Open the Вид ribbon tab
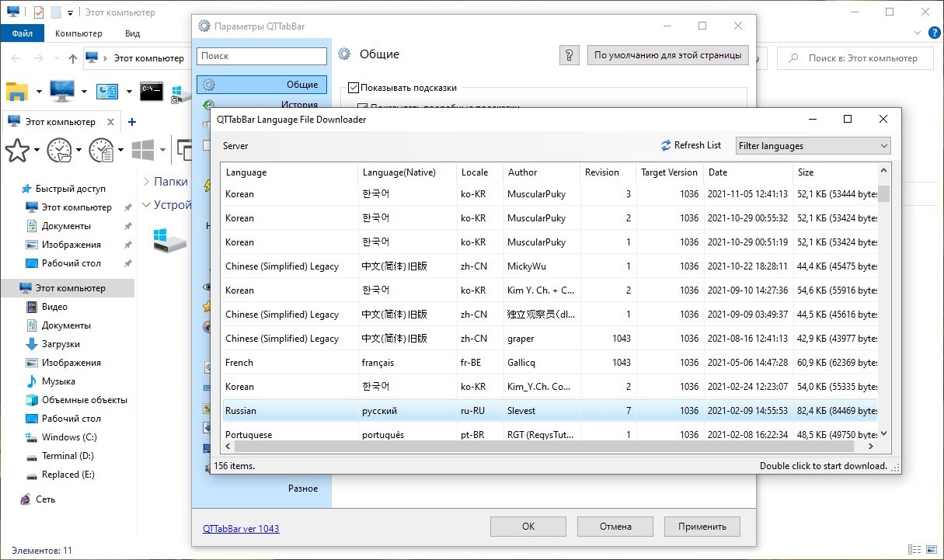944x560 pixels. click(133, 33)
